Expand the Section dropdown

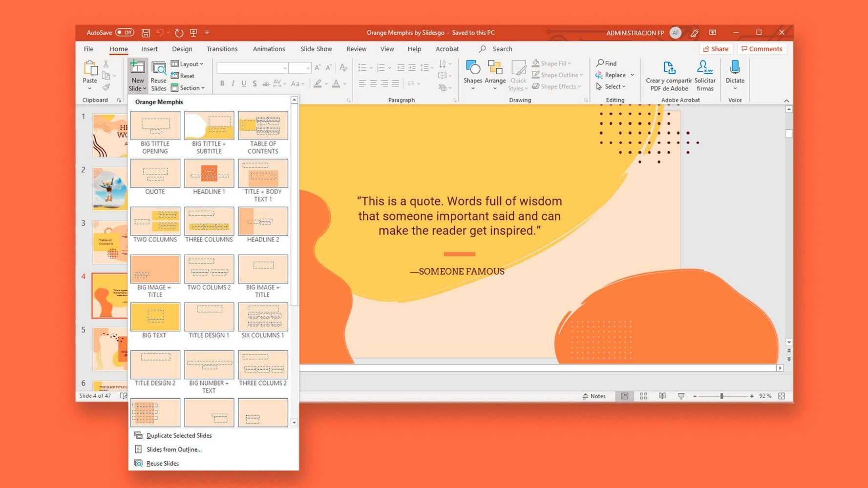[x=189, y=88]
